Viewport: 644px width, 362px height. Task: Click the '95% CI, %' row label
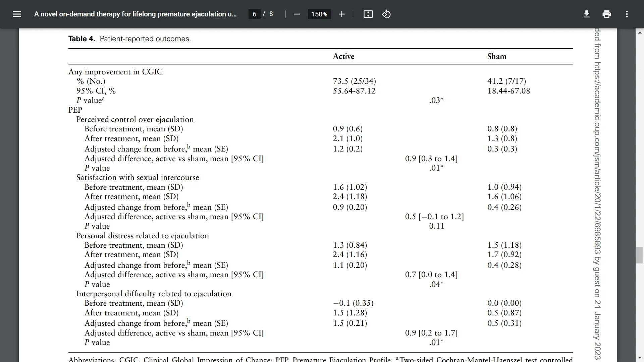(x=96, y=91)
